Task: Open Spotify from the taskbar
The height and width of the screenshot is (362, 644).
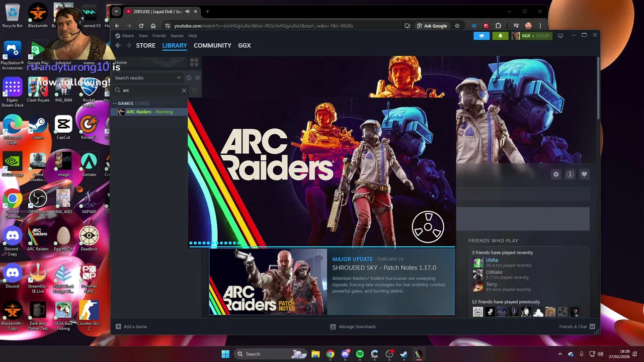Action: [360, 354]
